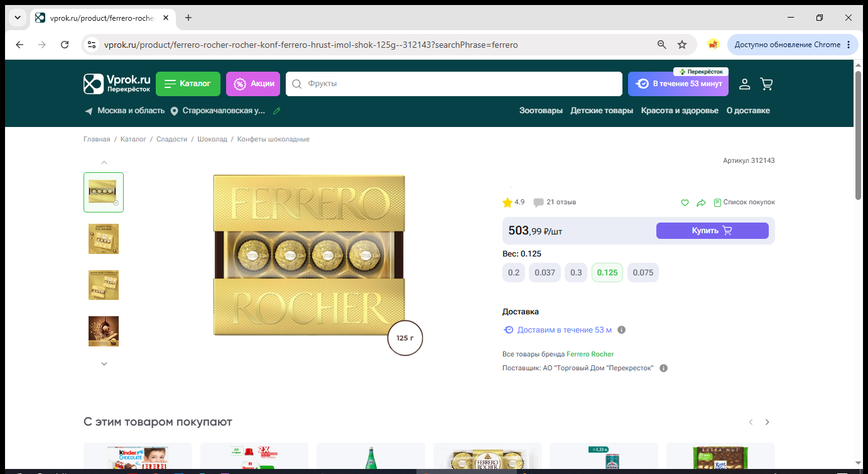Open the Акции promotions page
868x474 pixels.
253,84
